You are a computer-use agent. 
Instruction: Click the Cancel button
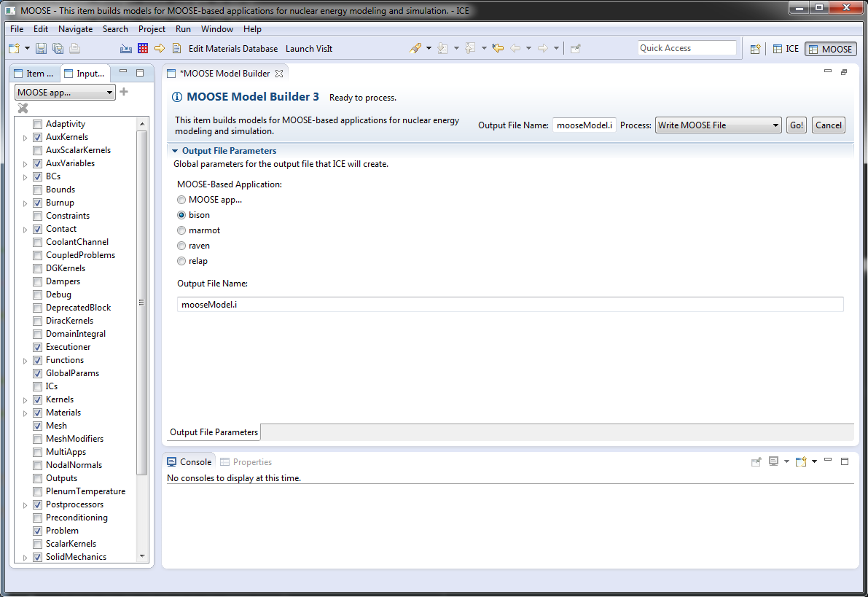828,125
